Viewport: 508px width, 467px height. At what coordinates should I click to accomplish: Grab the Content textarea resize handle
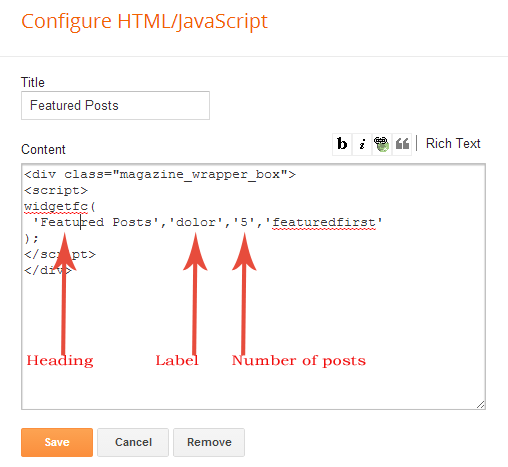tap(480, 405)
